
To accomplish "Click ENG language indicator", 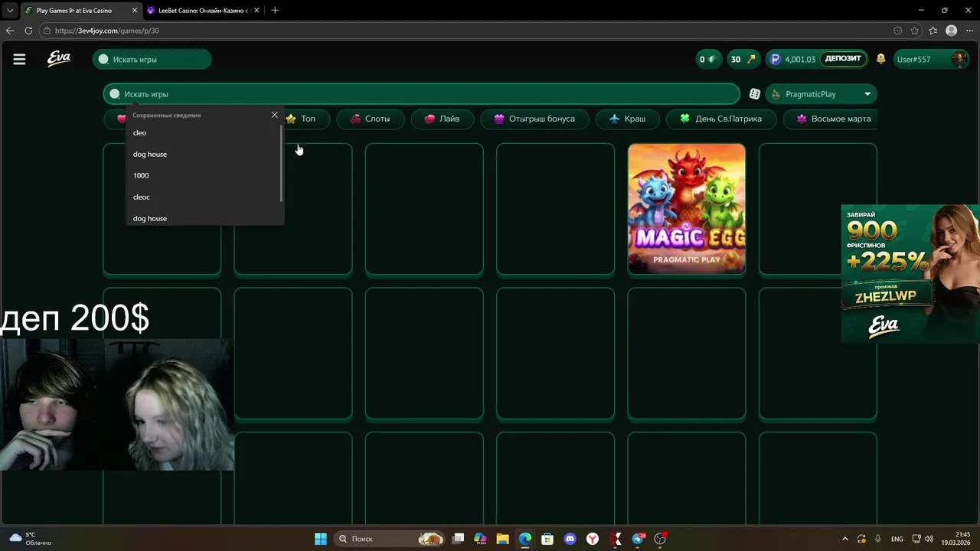I will pos(897,539).
